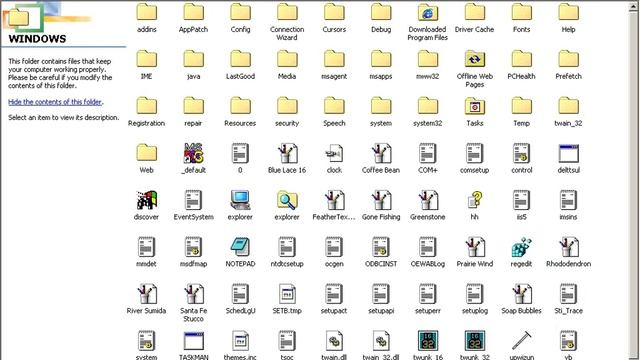Select the SETB.tmp file
The image size is (640, 360).
(287, 294)
